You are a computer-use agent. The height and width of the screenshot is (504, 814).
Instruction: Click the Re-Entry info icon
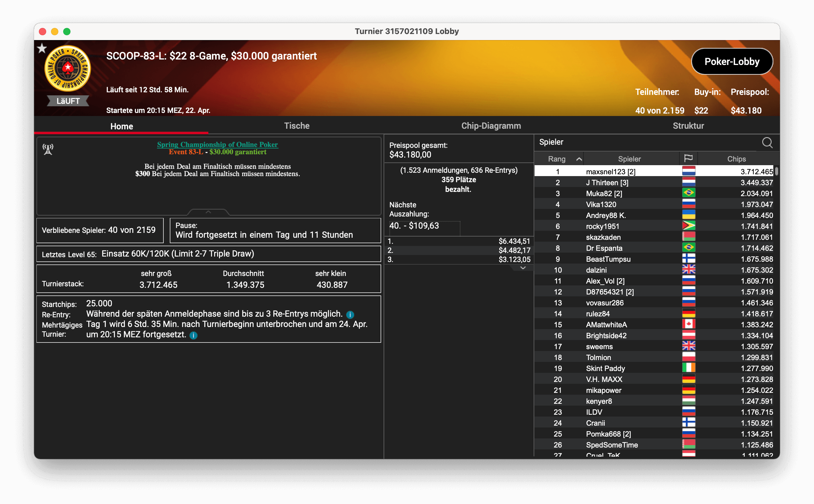(350, 314)
